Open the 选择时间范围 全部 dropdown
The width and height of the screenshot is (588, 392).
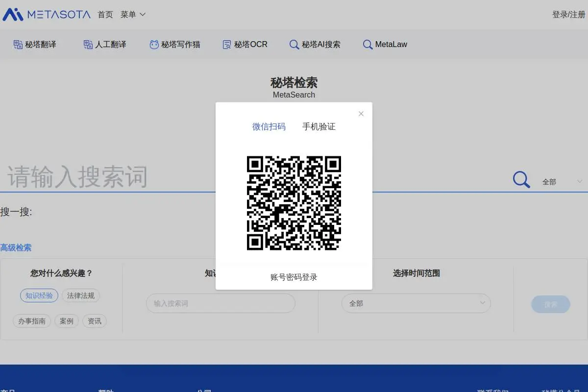pyautogui.click(x=416, y=303)
